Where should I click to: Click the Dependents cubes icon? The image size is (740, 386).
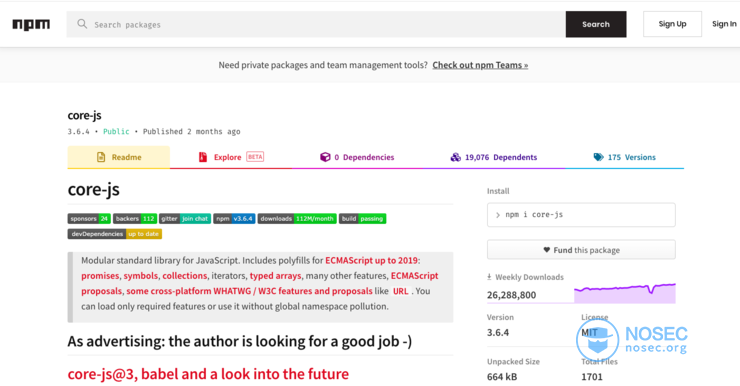[x=455, y=157]
